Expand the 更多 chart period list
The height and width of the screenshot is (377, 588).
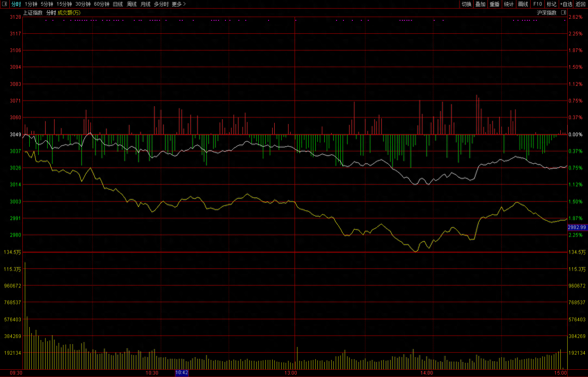pos(179,4)
